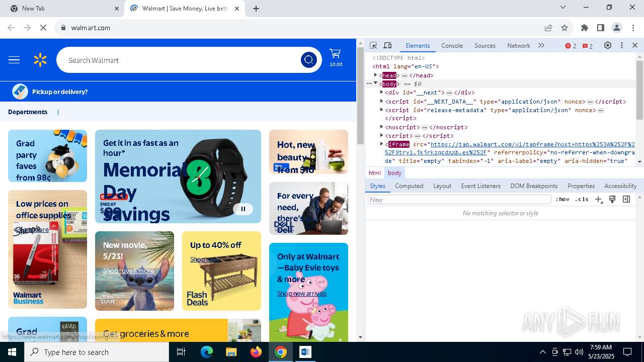Click the taskbar volume icon

point(579,352)
